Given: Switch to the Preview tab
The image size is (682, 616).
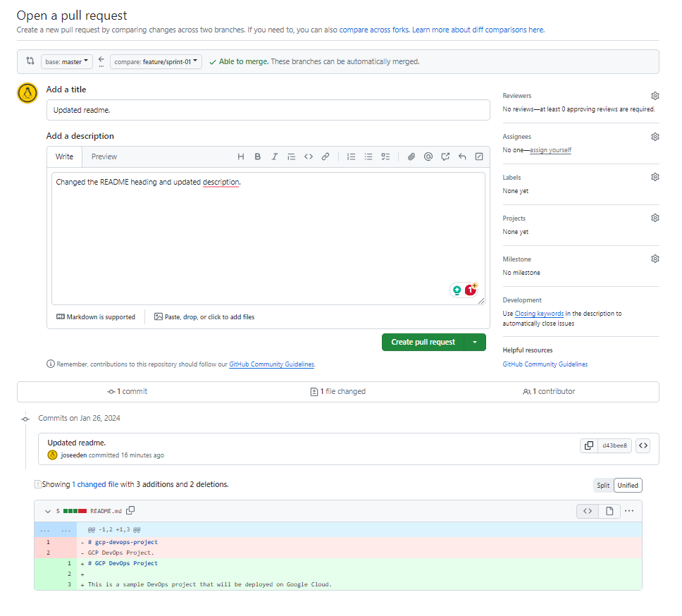Looking at the screenshot, I should pos(104,156).
